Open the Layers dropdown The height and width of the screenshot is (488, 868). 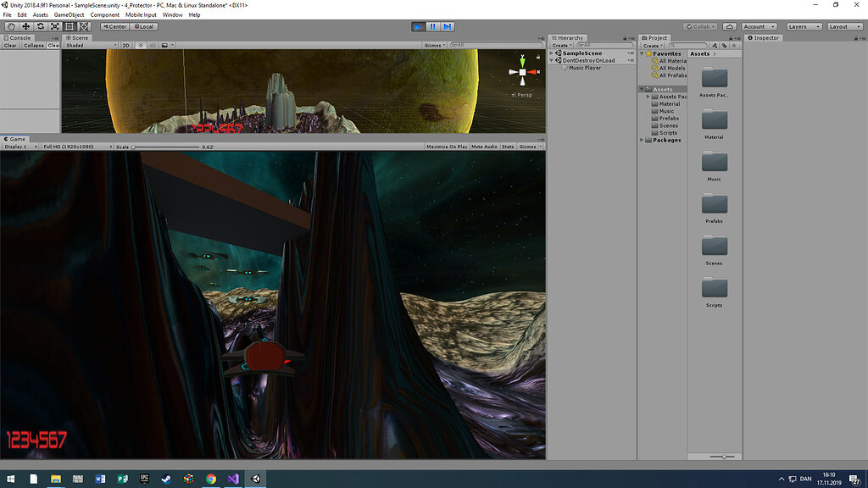click(x=803, y=26)
